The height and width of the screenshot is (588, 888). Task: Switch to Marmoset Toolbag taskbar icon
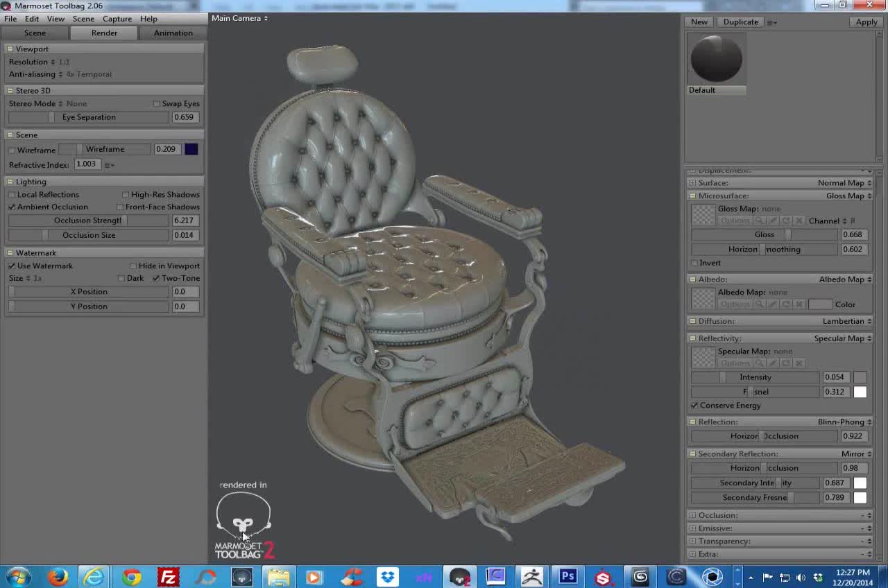[460, 577]
